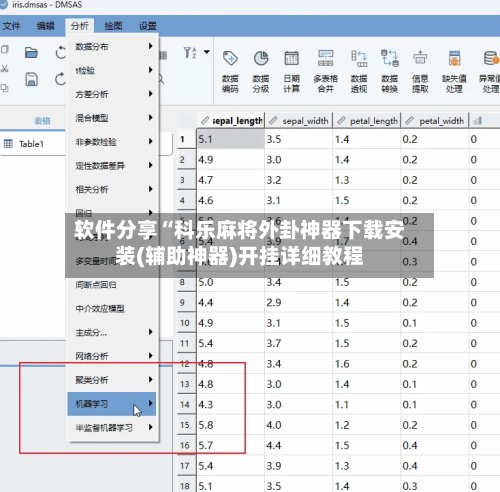Select row header 18
Viewport: 500px width, 492px height.
pyautogui.click(x=186, y=486)
